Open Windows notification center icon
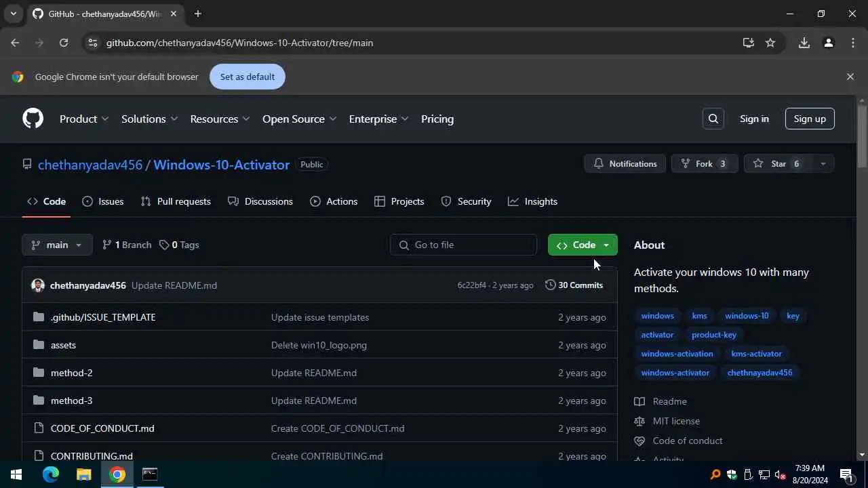 pos(846,474)
